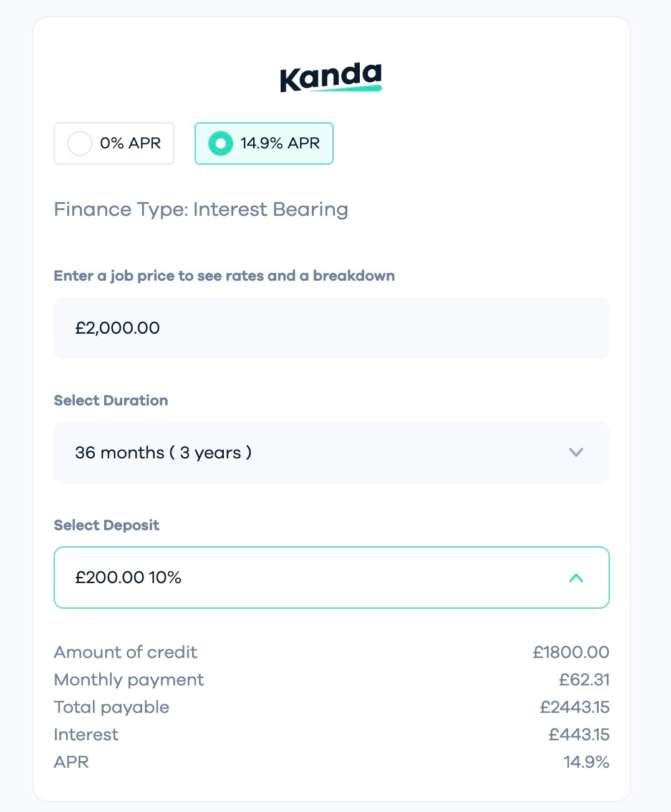671x812 pixels.
Task: Click the job price input field
Action: coord(331,328)
